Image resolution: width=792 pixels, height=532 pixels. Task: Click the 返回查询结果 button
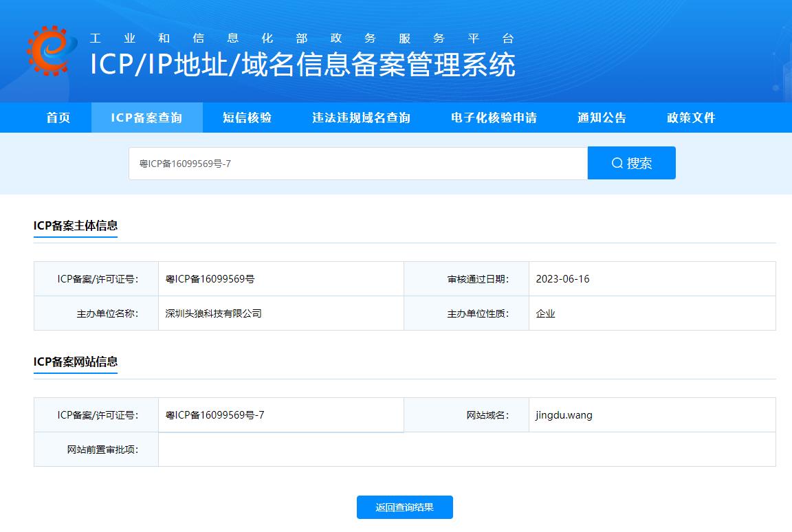click(x=404, y=507)
